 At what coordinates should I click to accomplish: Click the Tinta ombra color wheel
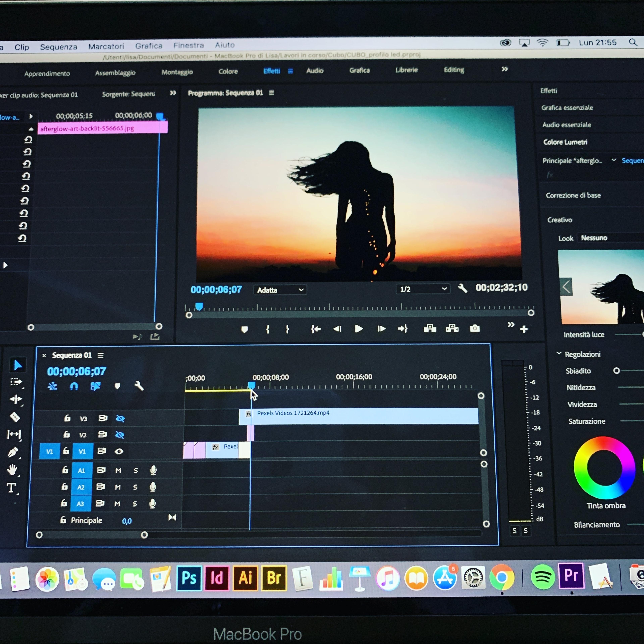(604, 467)
